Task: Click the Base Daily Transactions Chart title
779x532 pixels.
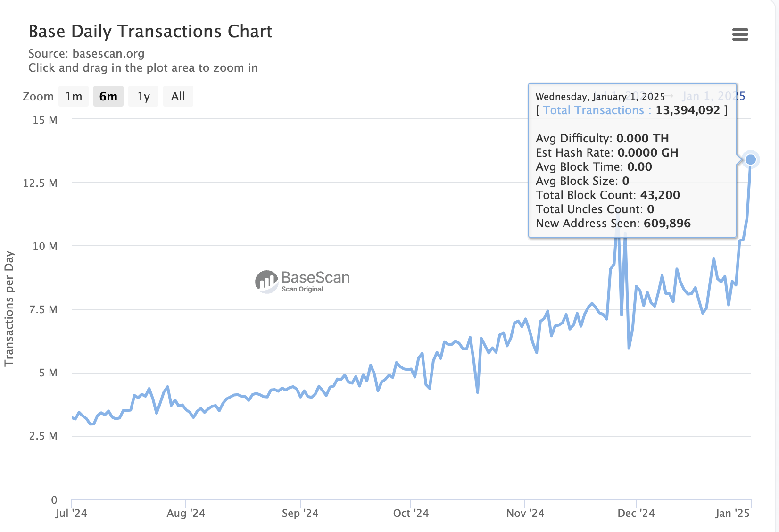Action: (150, 32)
